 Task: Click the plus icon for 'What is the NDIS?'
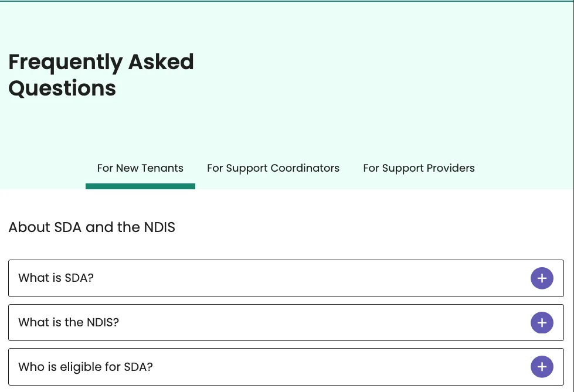542,322
